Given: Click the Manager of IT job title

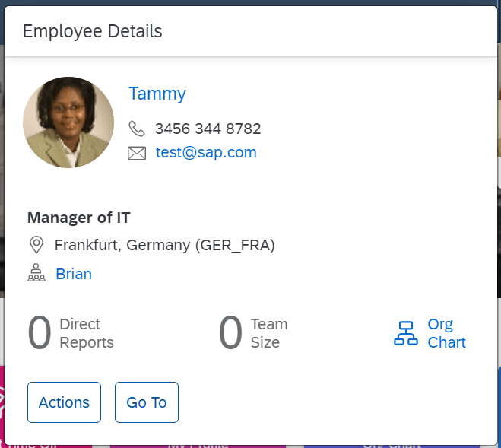Looking at the screenshot, I should (79, 218).
